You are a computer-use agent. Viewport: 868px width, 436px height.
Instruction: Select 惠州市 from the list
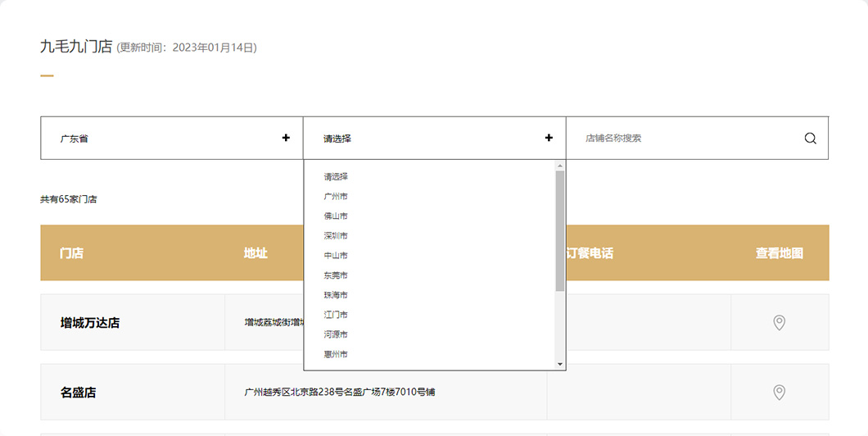coord(336,354)
